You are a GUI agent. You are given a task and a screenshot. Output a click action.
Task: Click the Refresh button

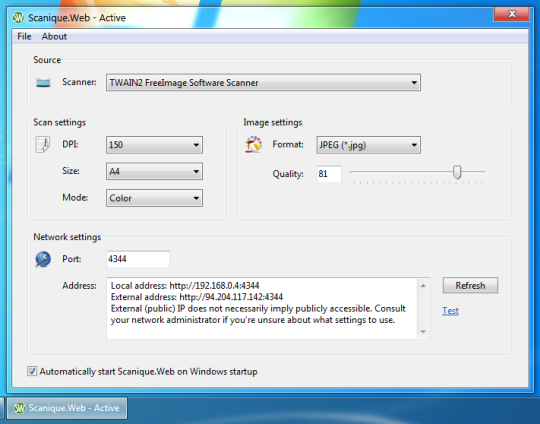470,286
